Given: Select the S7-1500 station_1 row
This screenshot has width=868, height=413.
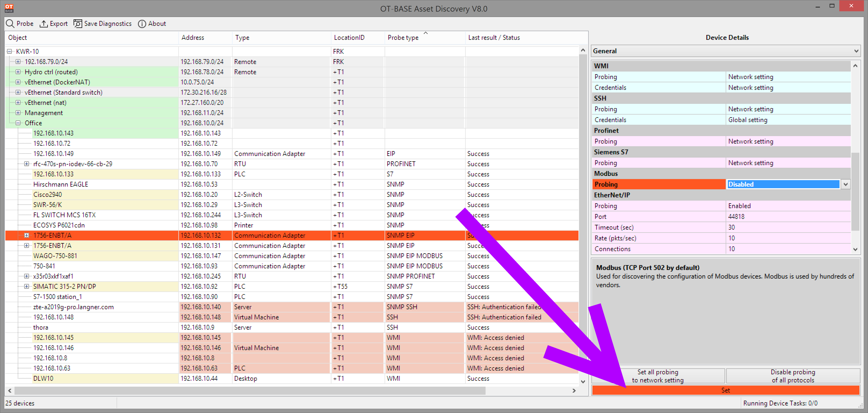Looking at the screenshot, I should pos(292,297).
